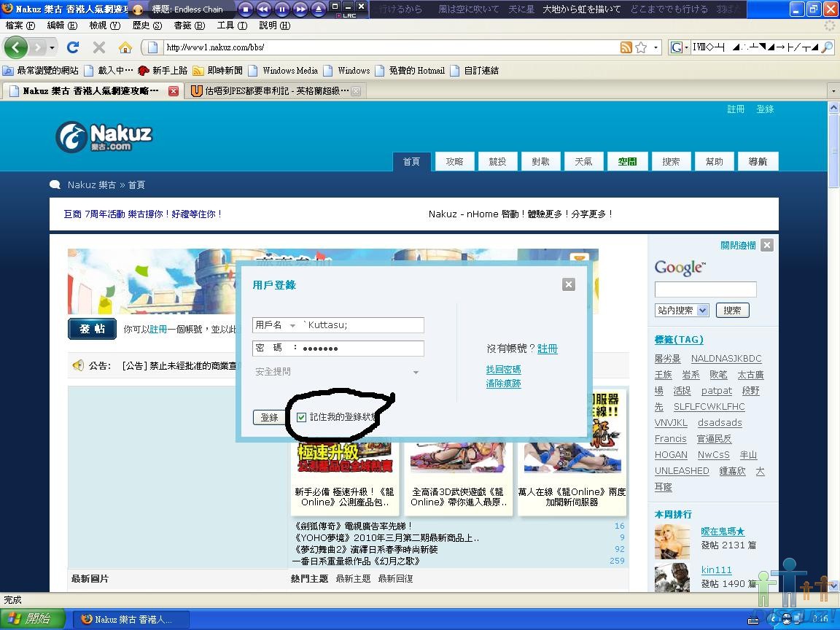Skip to previous track in player widget
This screenshot has height=630, width=840.
point(263,9)
